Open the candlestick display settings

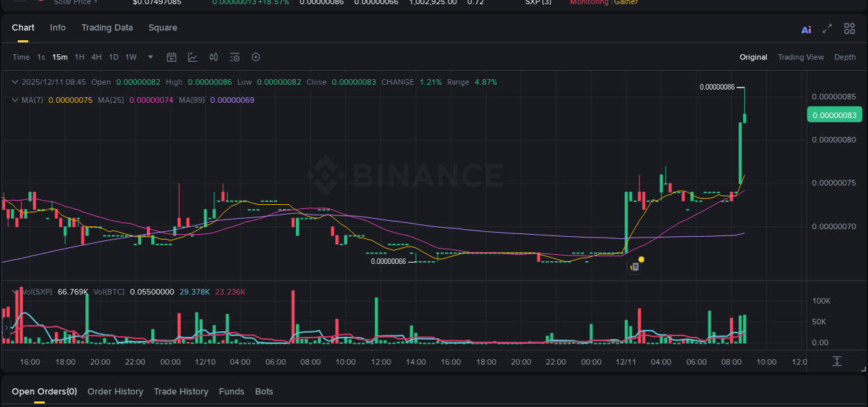tap(213, 57)
